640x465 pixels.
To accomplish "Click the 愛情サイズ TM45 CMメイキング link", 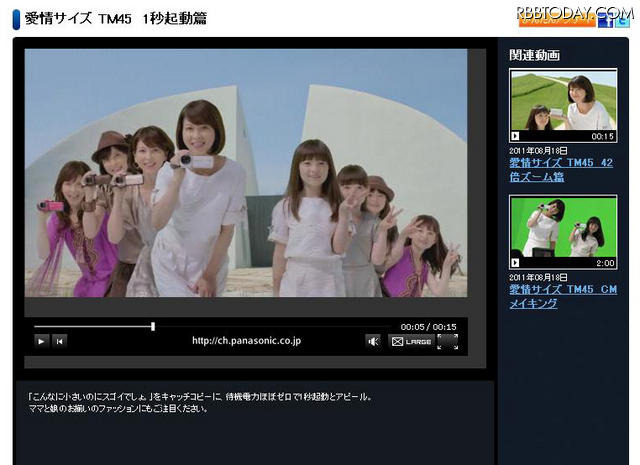I will (x=558, y=296).
